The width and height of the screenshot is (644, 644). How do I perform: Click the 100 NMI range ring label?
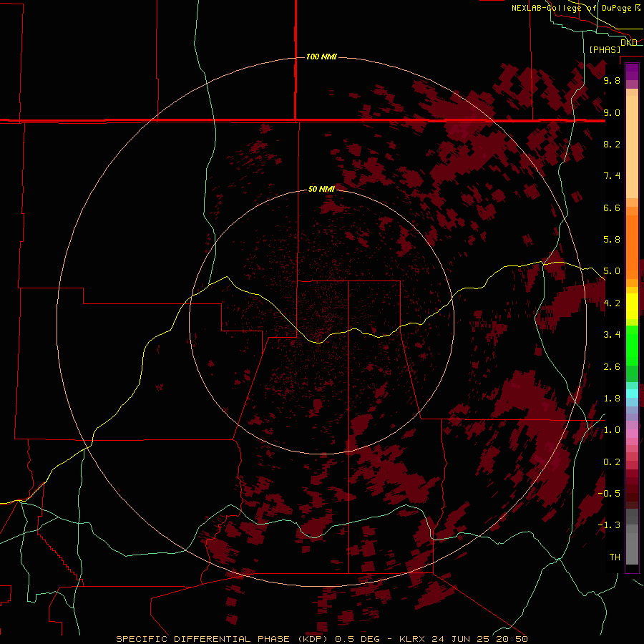tap(321, 57)
